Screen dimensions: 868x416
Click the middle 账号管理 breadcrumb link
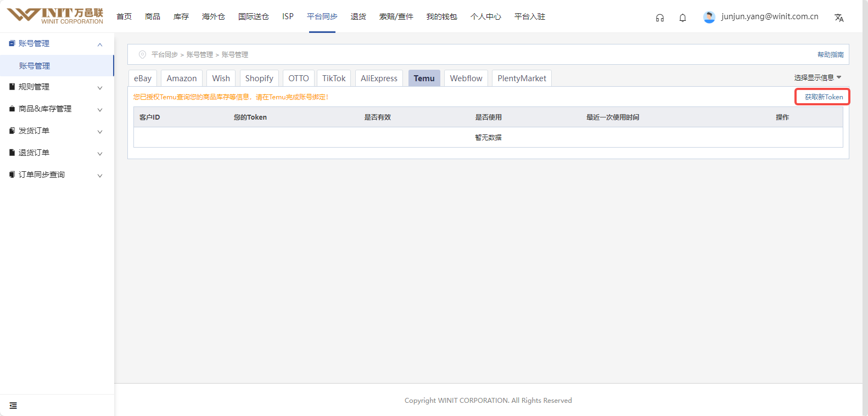pos(200,54)
